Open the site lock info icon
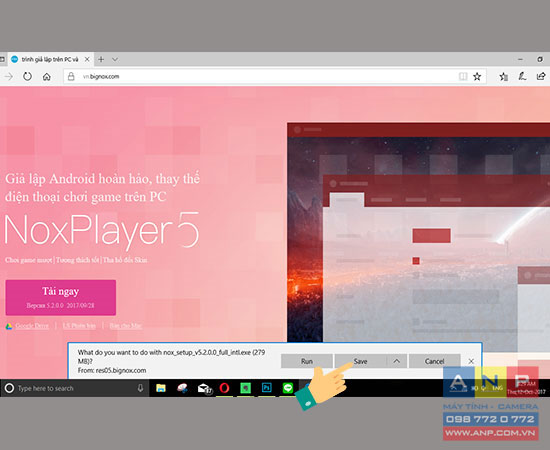 point(71,76)
